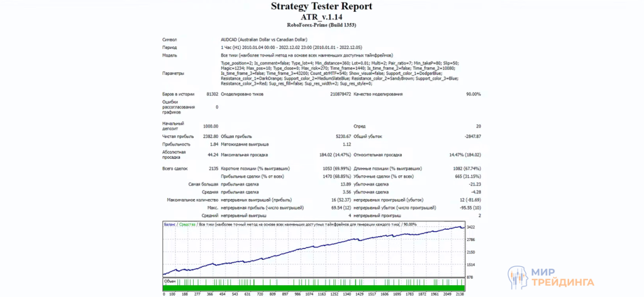Click the modelling quality value 90.00%
The image size is (644, 297).
pos(473,94)
